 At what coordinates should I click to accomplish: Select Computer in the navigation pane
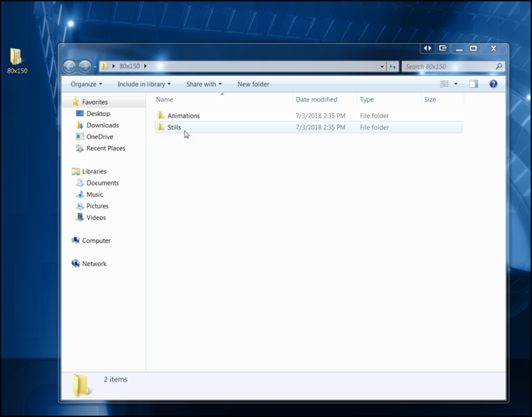click(96, 241)
